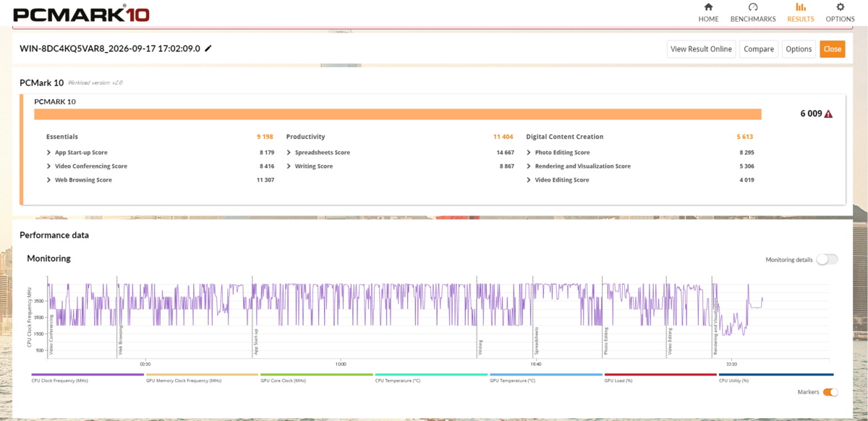
Task: Click the Compare button
Action: click(x=759, y=49)
